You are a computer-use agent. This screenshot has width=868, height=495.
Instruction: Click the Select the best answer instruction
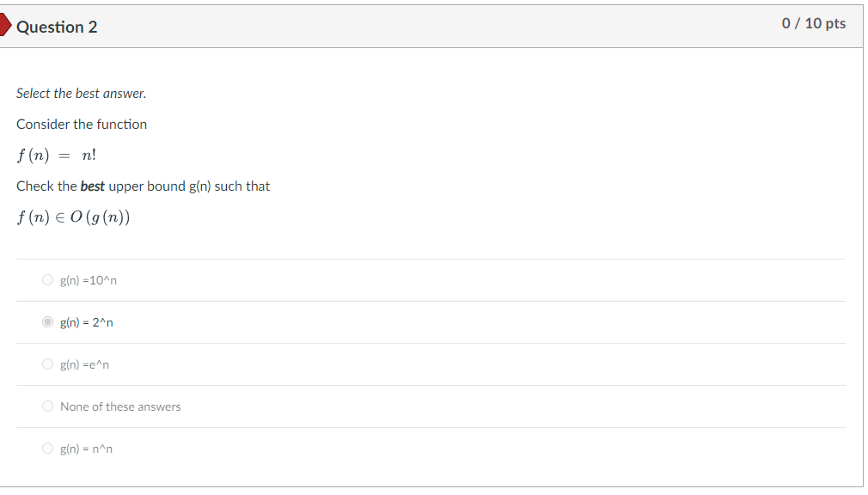pyautogui.click(x=82, y=93)
